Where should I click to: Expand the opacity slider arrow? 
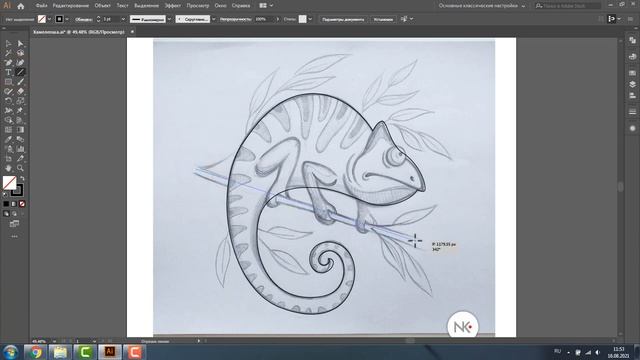tap(278, 19)
